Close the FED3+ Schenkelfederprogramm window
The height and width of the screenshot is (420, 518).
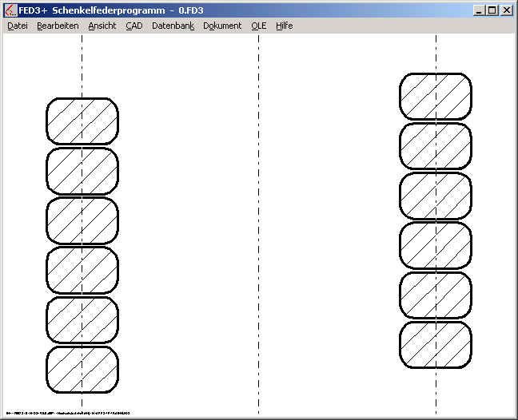[x=506, y=10]
